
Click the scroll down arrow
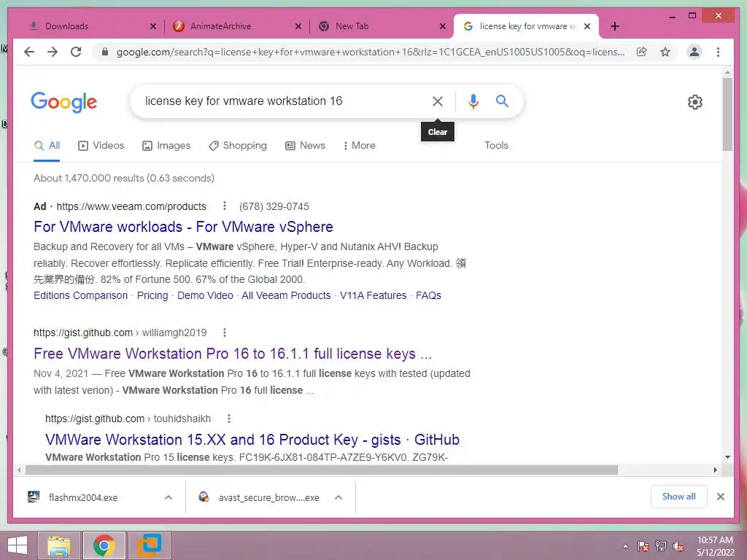tap(727, 457)
